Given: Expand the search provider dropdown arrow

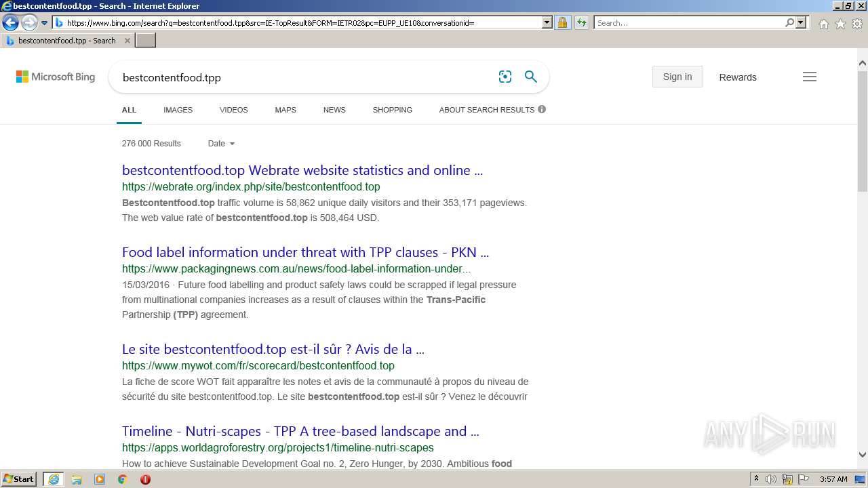Looking at the screenshot, I should (x=801, y=22).
